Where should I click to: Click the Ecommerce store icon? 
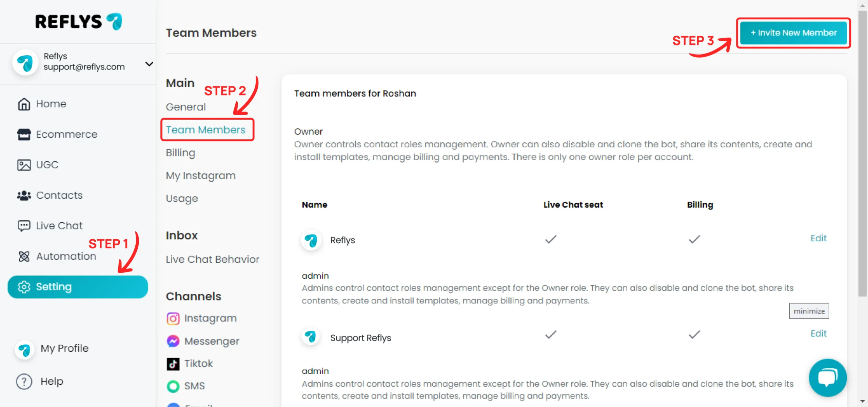click(x=24, y=135)
